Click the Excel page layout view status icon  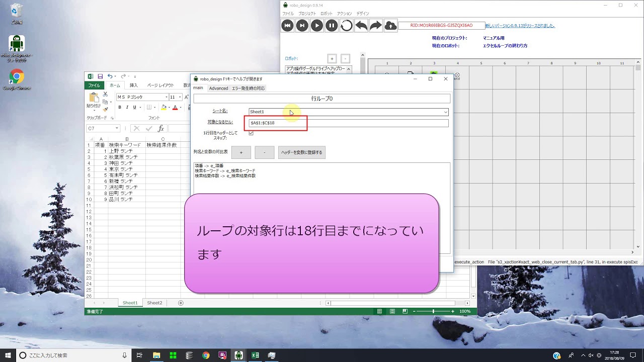point(392,311)
